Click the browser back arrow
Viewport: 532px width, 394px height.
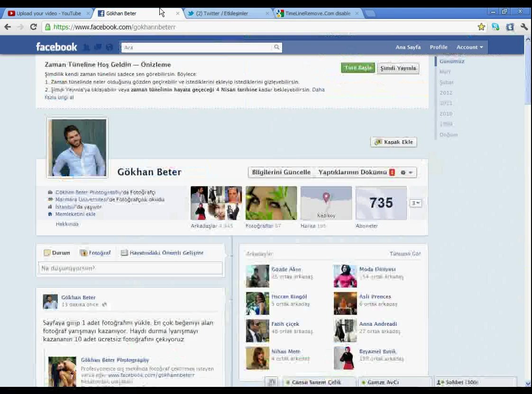8,27
